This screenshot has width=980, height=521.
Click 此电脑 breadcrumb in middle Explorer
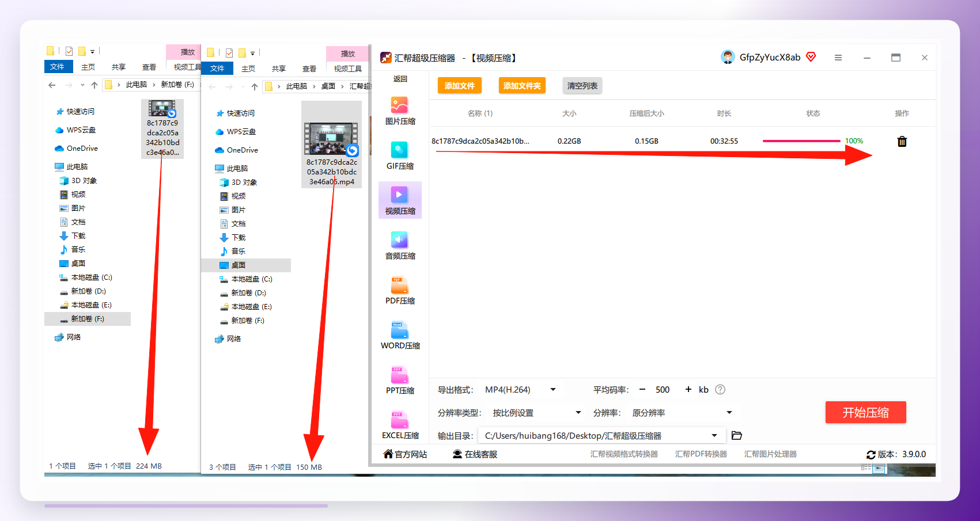(297, 86)
